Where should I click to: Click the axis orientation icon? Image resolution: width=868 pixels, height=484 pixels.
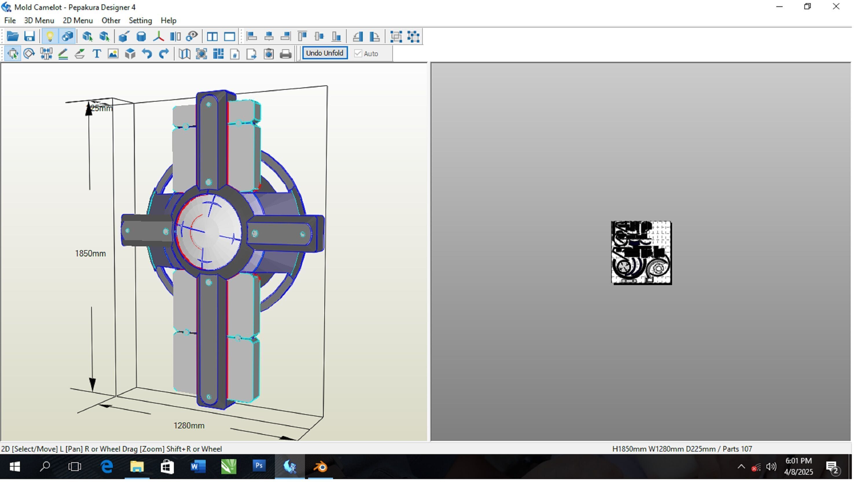coord(158,36)
